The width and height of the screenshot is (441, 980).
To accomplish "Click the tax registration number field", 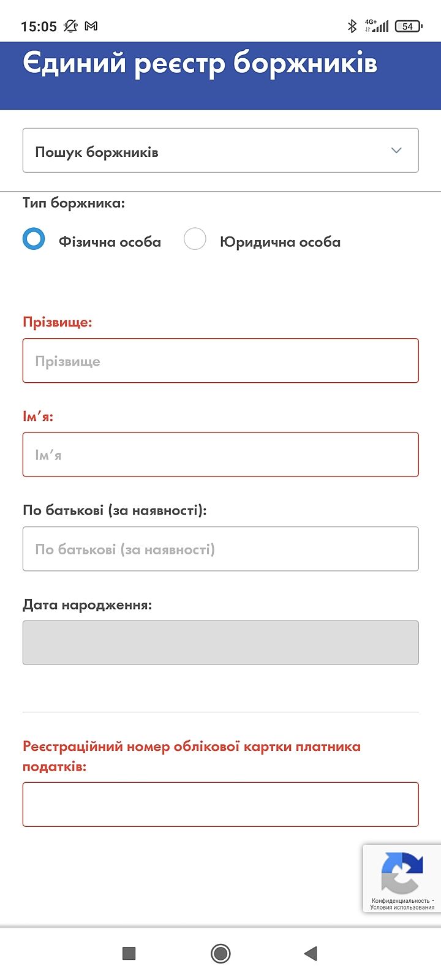I will (x=221, y=804).
